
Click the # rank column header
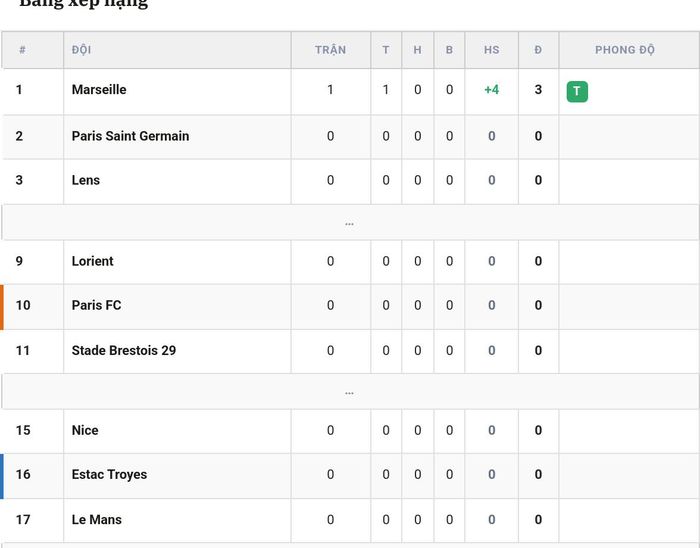tap(22, 50)
